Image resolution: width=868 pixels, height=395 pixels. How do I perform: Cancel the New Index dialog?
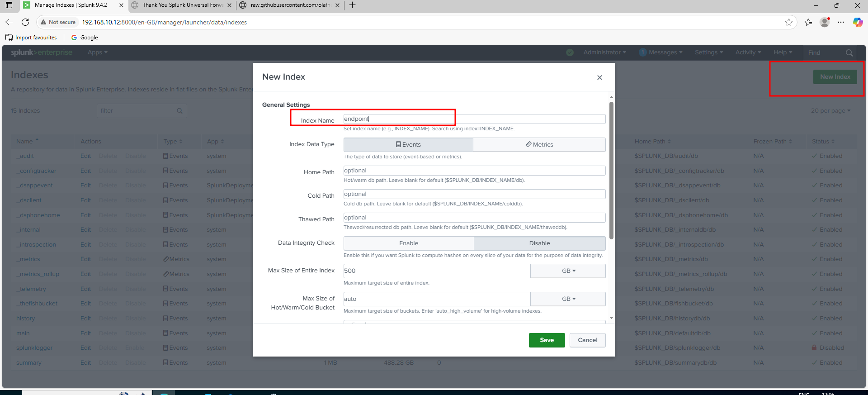[587, 340]
